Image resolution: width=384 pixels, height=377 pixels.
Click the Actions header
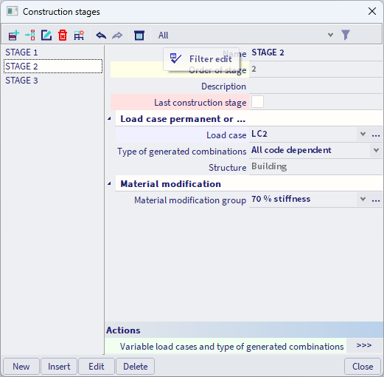tap(244, 330)
